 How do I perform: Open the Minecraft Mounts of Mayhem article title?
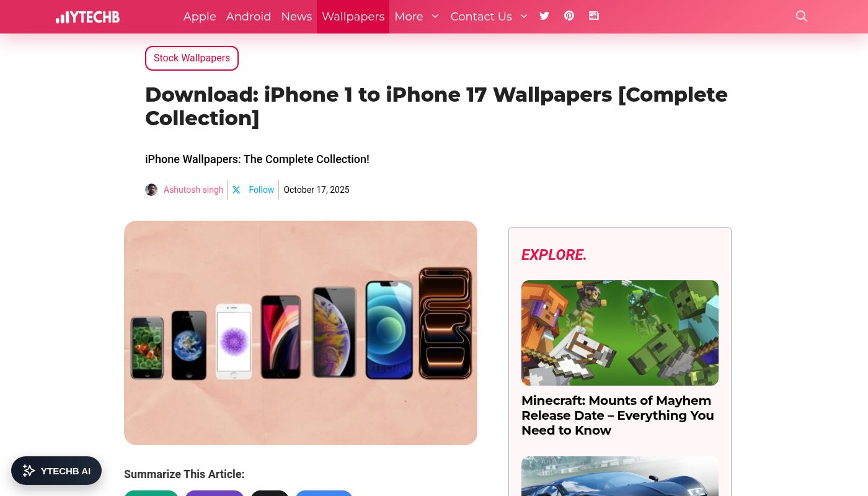[x=618, y=415]
